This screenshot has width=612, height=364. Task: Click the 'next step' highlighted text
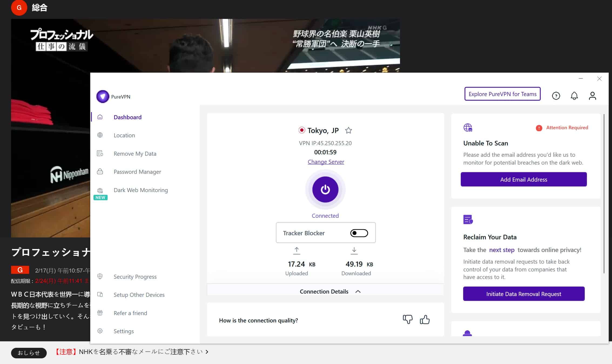[502, 250]
